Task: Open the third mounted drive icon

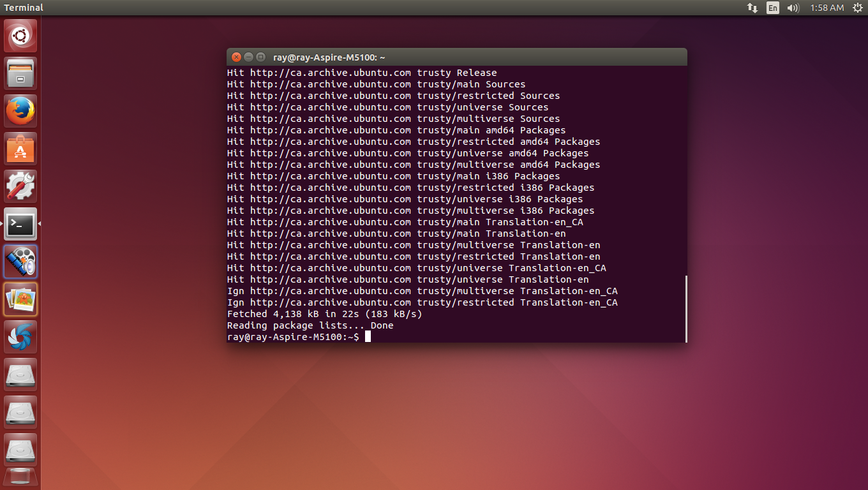Action: tap(20, 450)
